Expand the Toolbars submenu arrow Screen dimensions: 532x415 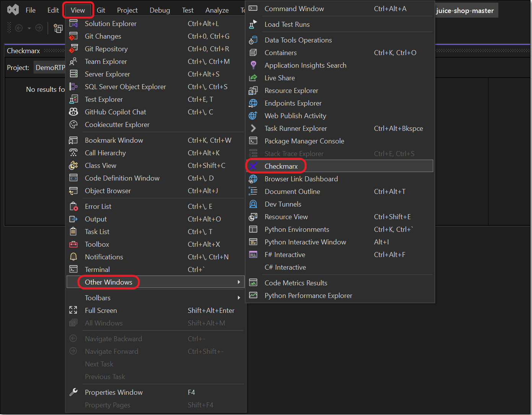click(239, 298)
